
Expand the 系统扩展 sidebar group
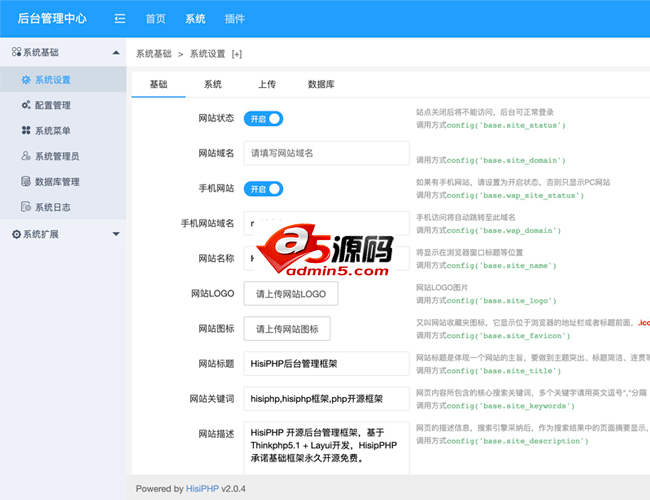(116, 234)
